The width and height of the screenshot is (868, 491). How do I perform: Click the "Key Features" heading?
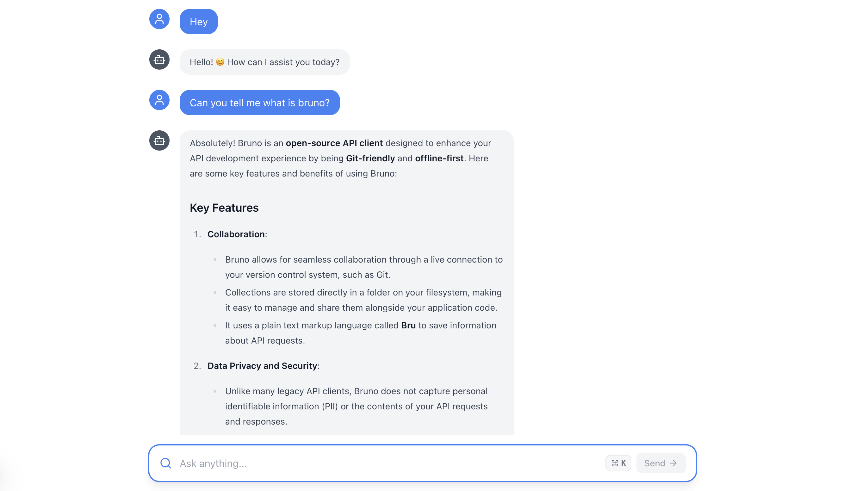(x=224, y=208)
